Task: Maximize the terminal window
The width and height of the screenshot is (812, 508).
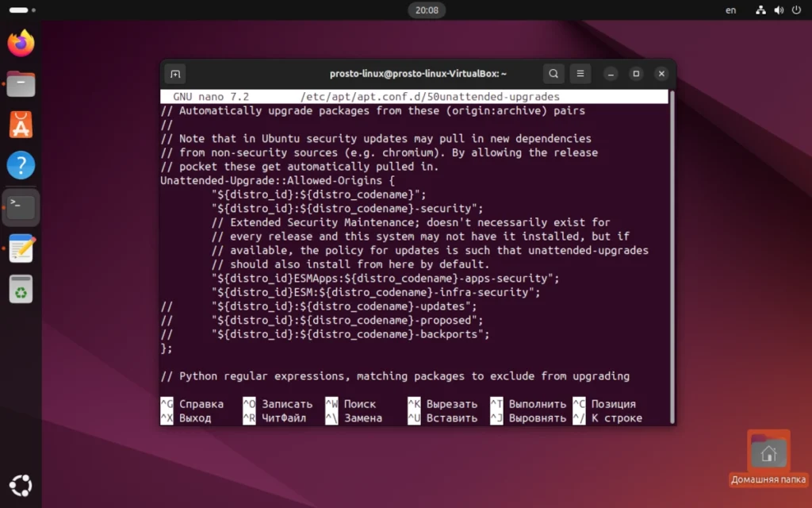Action: point(637,74)
